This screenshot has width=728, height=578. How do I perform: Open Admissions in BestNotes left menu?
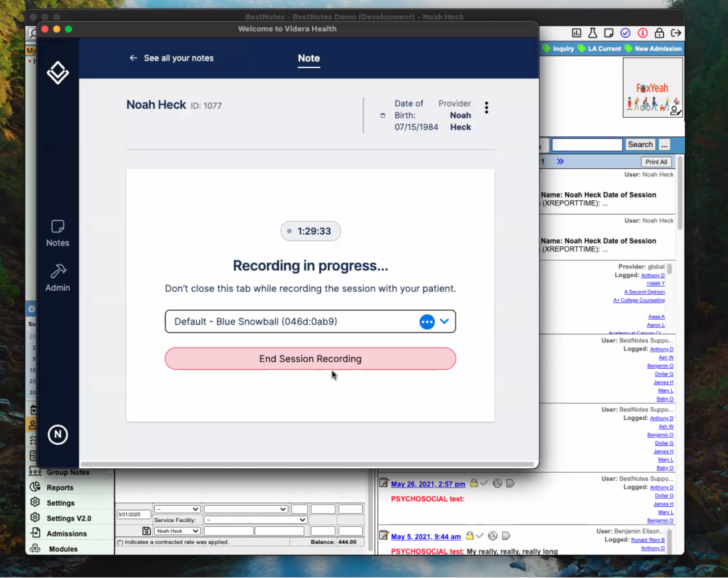click(x=67, y=534)
